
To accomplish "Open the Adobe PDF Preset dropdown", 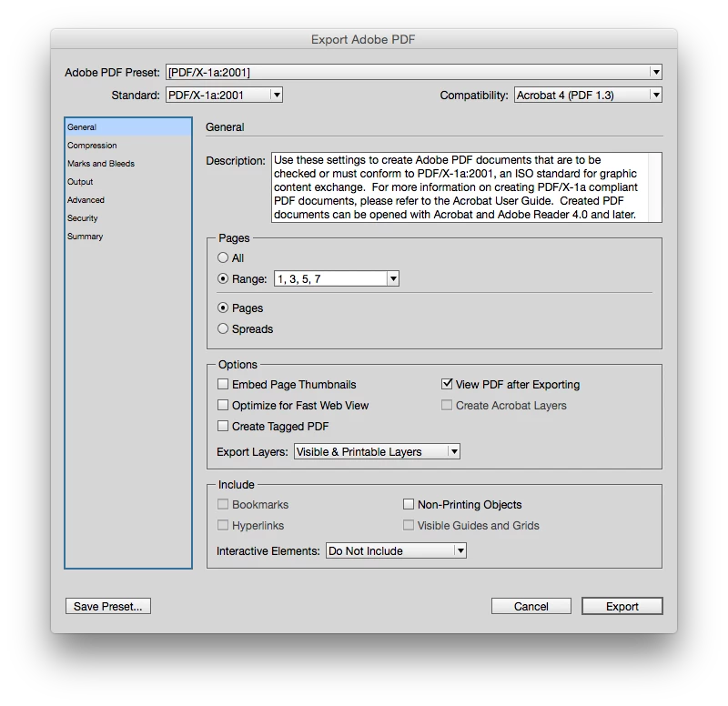I will click(414, 72).
